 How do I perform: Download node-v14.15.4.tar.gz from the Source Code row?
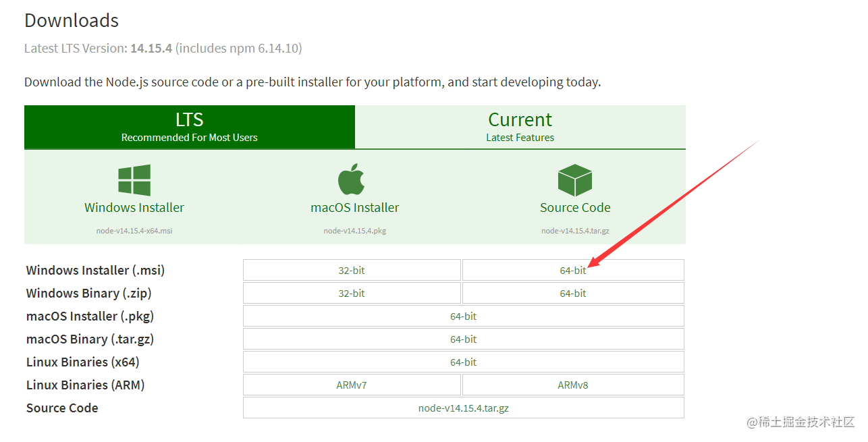click(x=464, y=408)
